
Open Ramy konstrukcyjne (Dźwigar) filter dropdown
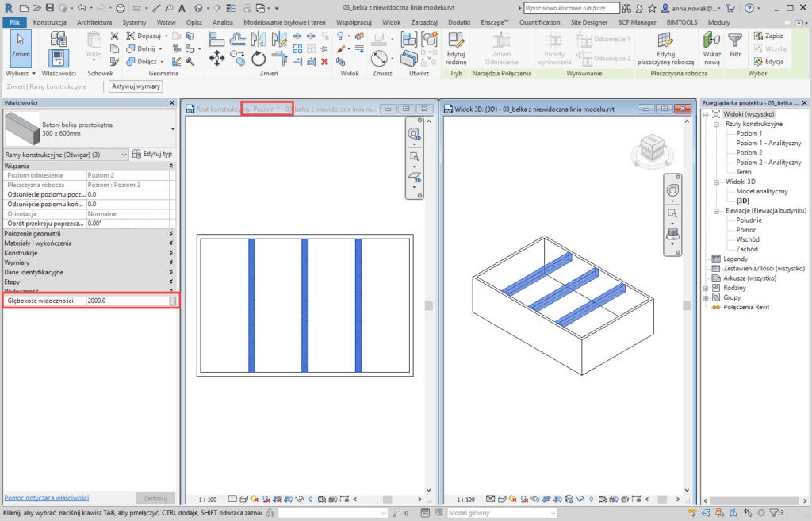pos(65,154)
